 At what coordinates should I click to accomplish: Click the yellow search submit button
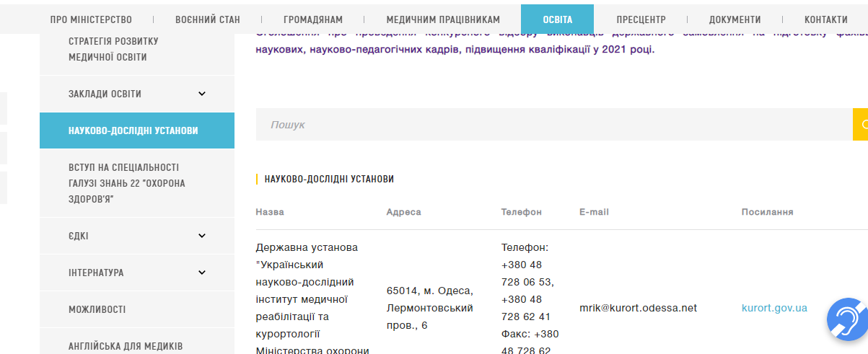click(x=860, y=125)
